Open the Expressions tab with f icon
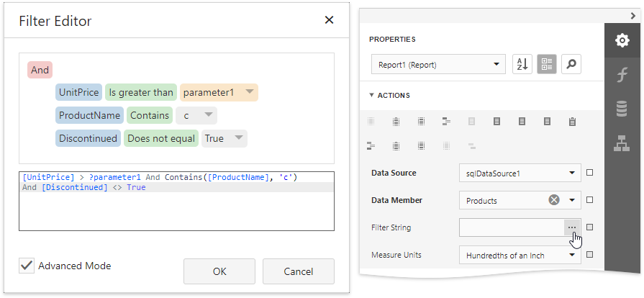The width and height of the screenshot is (644, 298). click(x=622, y=75)
